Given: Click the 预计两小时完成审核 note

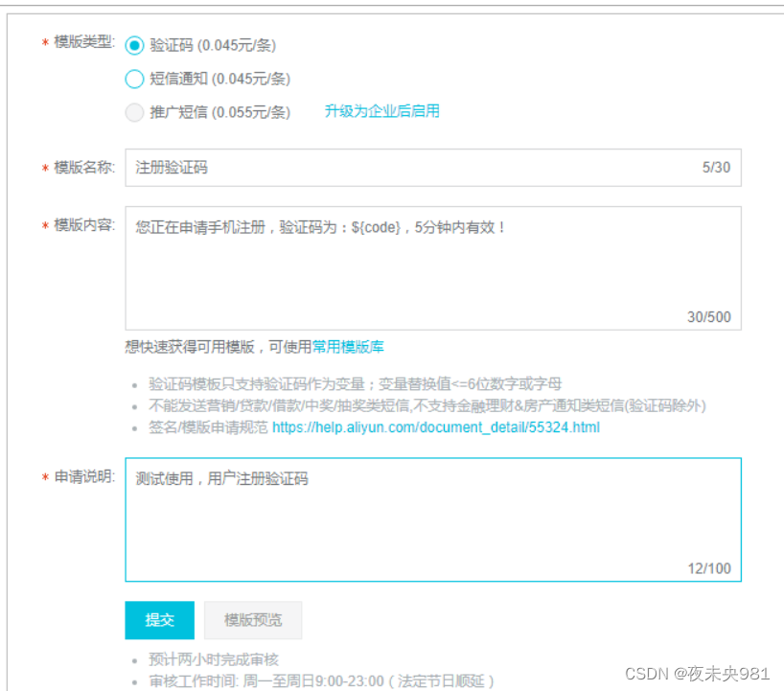Looking at the screenshot, I should [x=214, y=659].
